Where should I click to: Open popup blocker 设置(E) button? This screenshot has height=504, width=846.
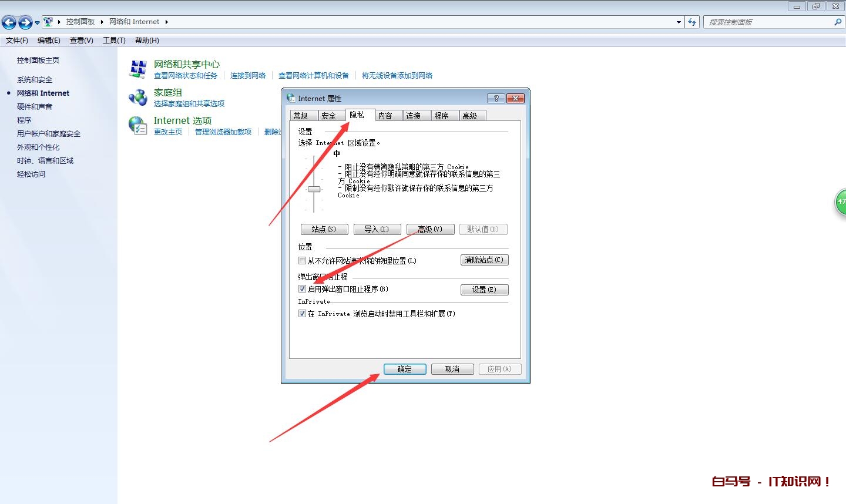coord(484,290)
